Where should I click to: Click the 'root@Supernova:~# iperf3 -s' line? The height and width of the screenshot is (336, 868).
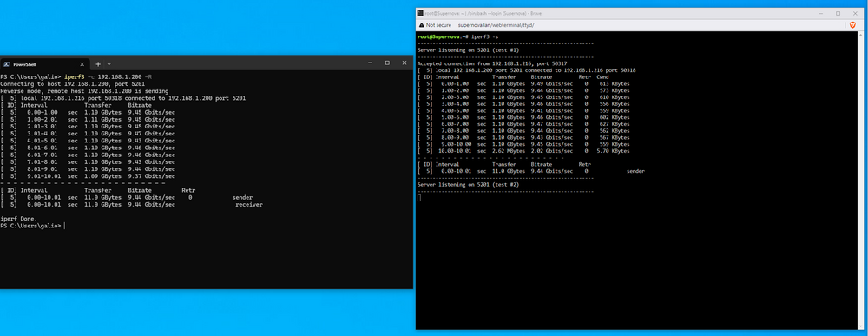(457, 36)
